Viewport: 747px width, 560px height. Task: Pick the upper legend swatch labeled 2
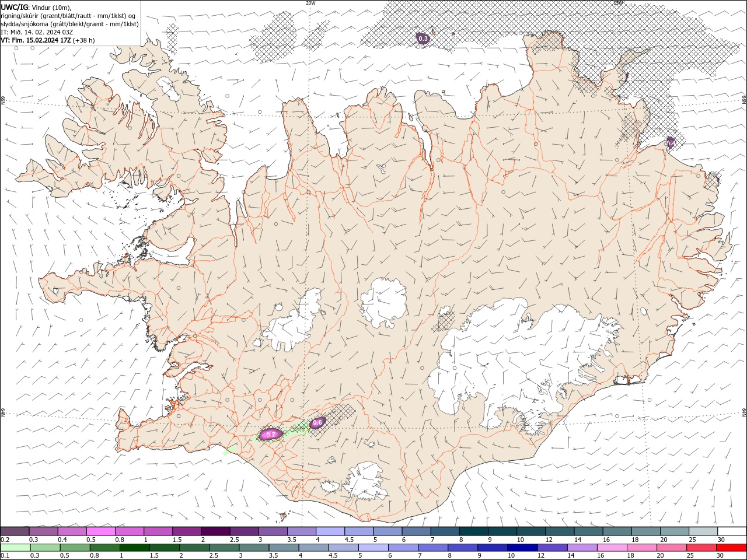(216, 531)
